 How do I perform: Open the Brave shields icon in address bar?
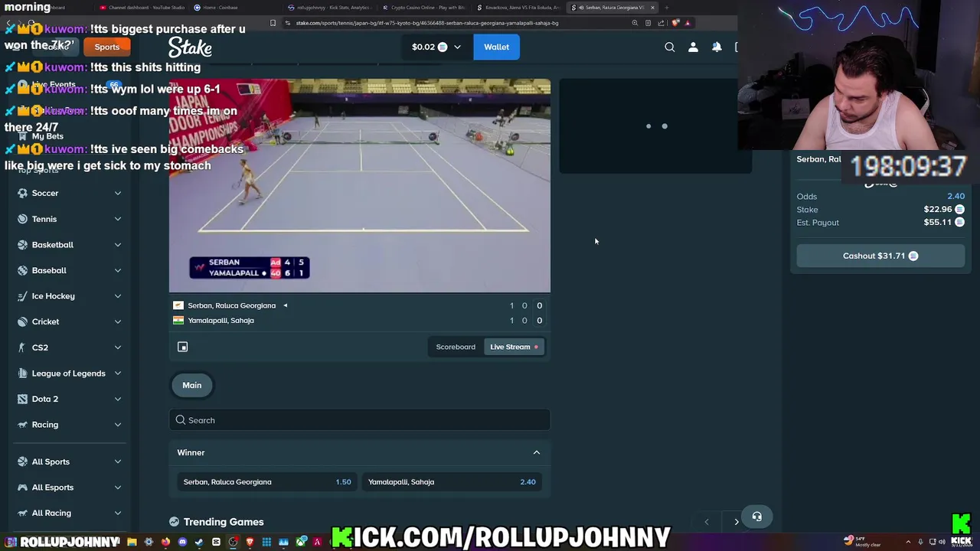[x=675, y=23]
